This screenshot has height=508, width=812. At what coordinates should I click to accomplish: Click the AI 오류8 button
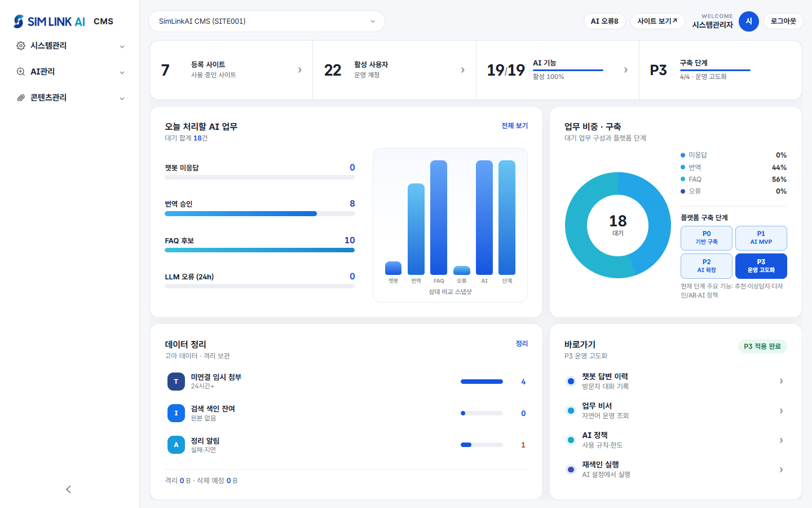[x=604, y=21]
